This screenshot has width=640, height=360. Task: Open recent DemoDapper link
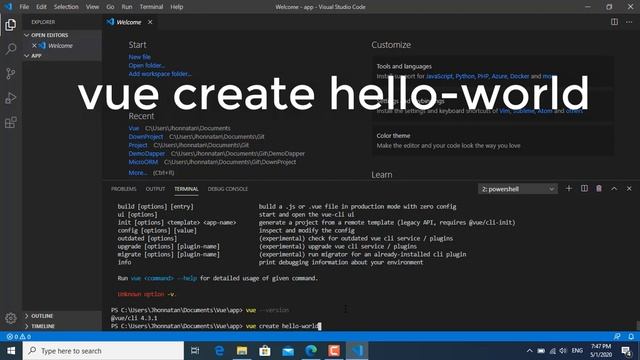pos(147,153)
